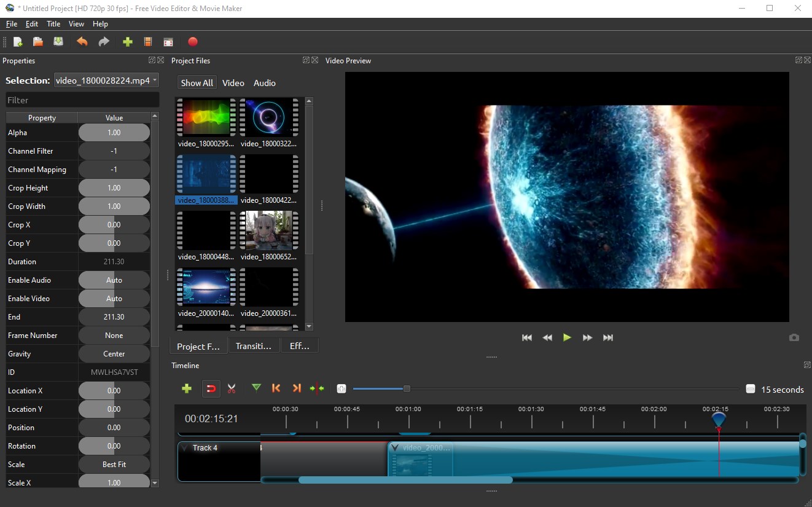Screen dimensions: 812x507
Task: Filter project files by Video
Action: tap(233, 83)
